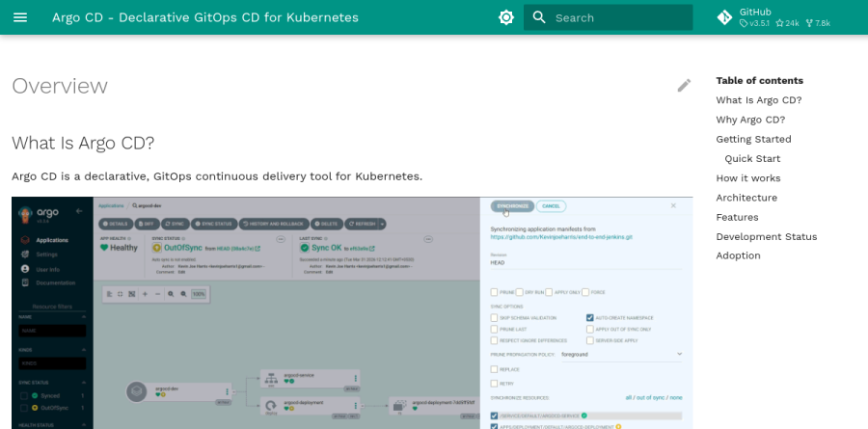Check the FORCE checkbox
The width and height of the screenshot is (868, 429).
point(585,292)
